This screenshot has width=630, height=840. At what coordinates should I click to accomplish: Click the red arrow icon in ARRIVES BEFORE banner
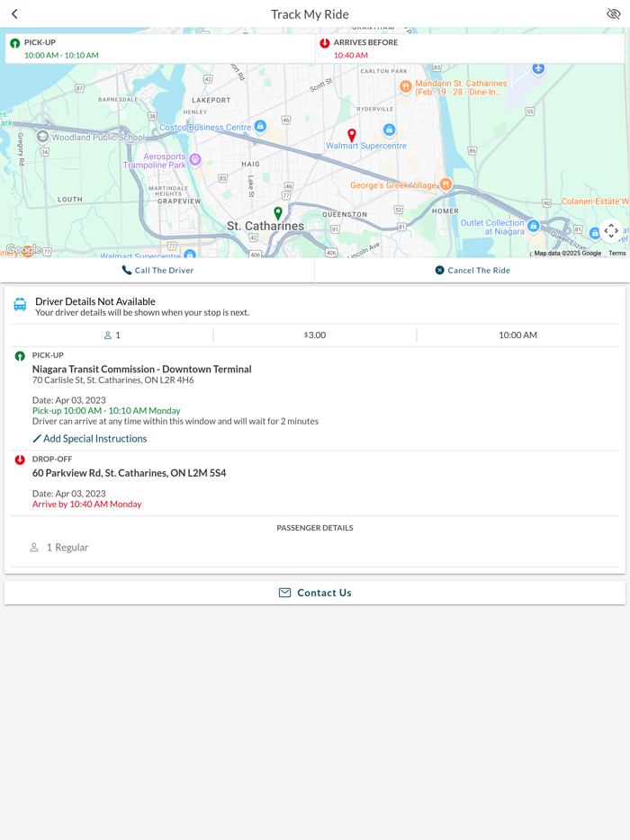click(324, 43)
